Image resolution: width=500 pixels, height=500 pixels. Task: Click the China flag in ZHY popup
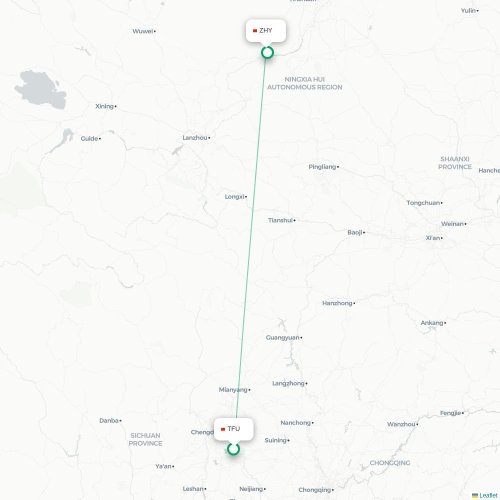click(x=255, y=31)
